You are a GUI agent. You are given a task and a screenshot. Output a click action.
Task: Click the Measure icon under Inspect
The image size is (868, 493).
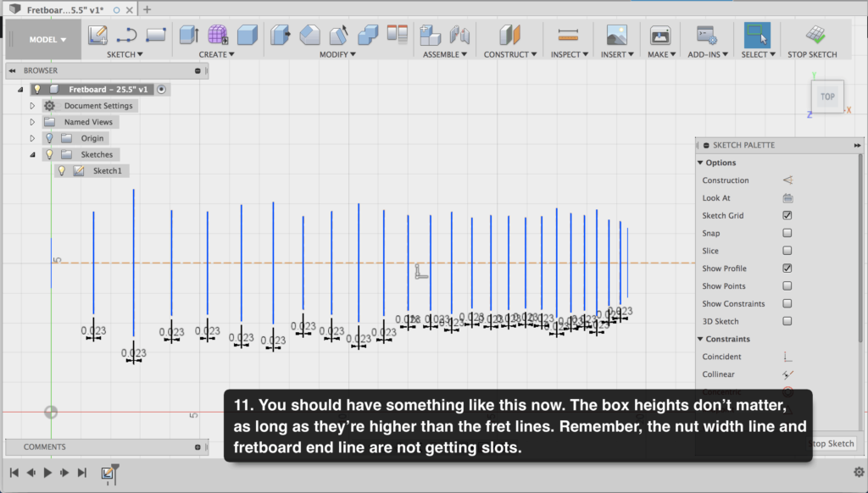(567, 35)
